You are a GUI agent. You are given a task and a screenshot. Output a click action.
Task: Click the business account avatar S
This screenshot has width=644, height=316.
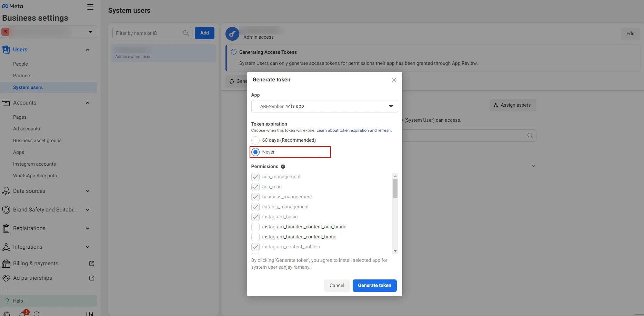coord(5,32)
